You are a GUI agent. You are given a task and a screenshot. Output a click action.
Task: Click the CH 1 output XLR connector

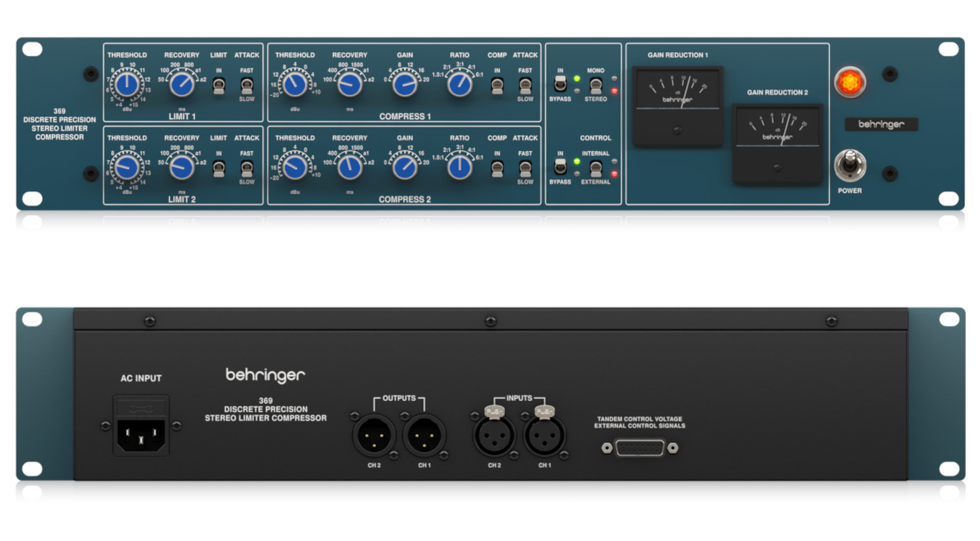pos(425,436)
